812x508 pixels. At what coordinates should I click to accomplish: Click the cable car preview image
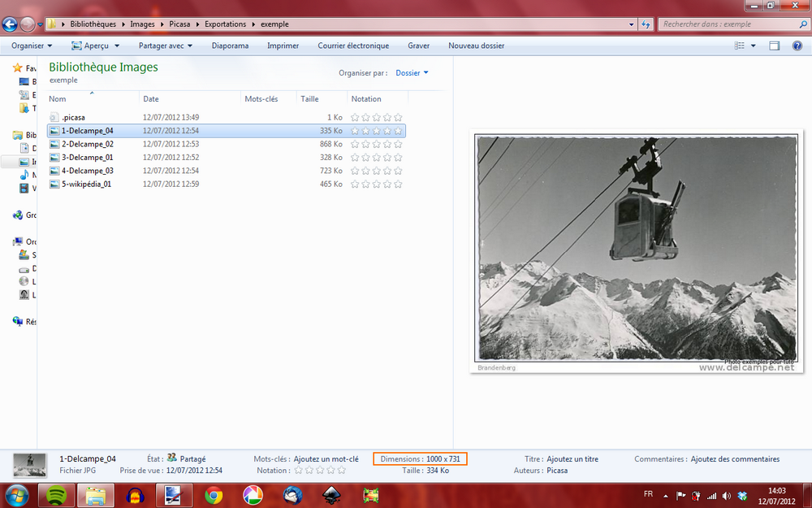click(x=637, y=251)
